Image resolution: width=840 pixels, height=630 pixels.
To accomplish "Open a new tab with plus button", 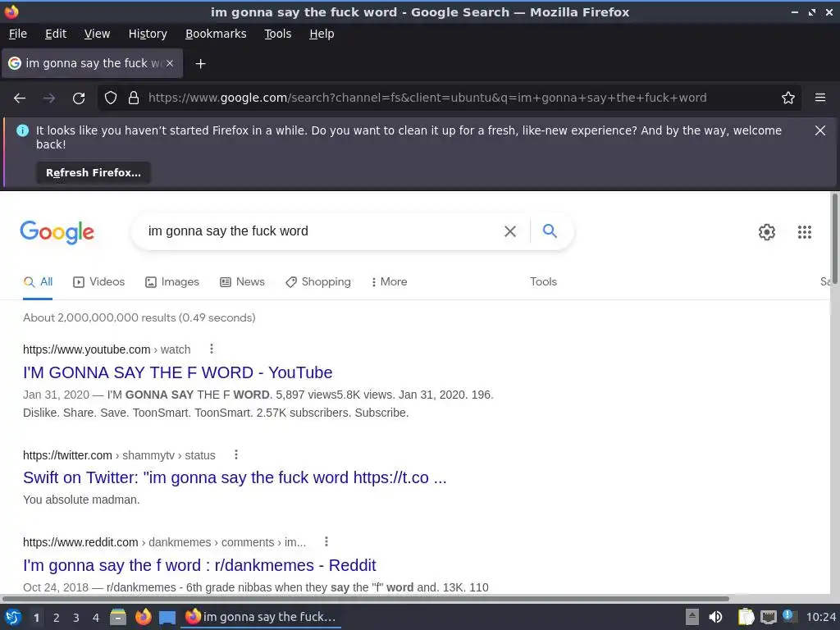I will tap(200, 64).
